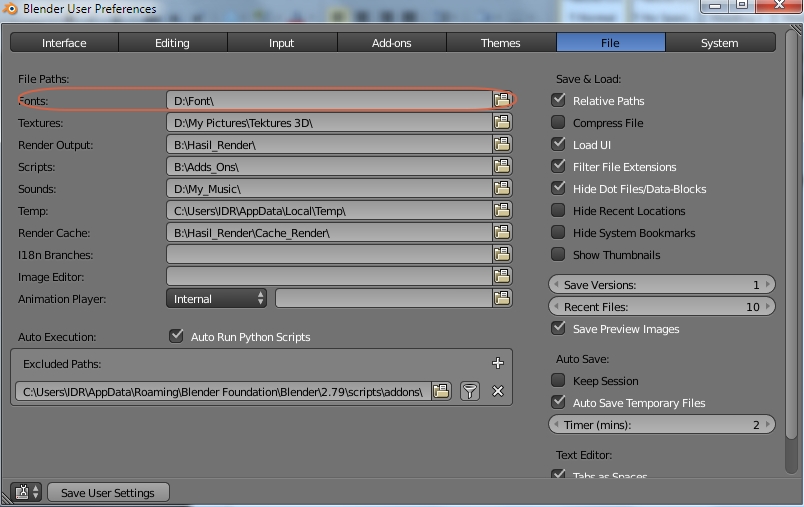Select the File tab
Viewport: 804px width, 507px height.
coord(611,43)
